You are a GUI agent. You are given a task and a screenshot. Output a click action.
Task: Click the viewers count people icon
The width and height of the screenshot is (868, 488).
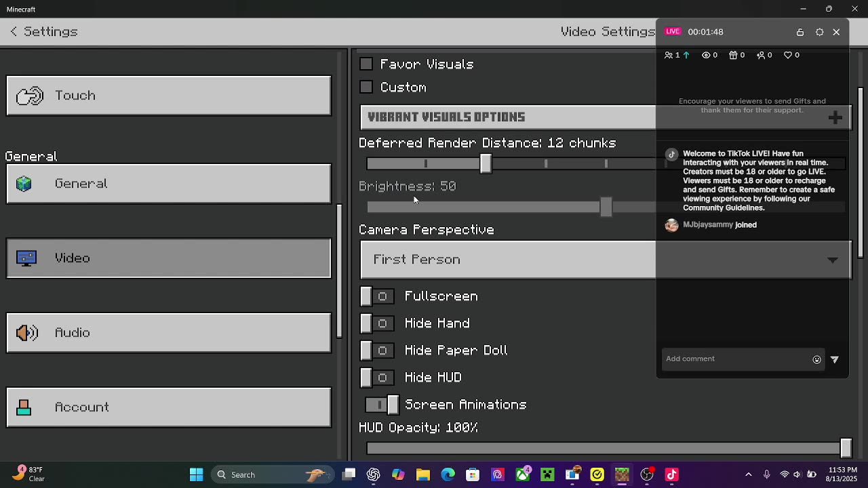(x=669, y=55)
